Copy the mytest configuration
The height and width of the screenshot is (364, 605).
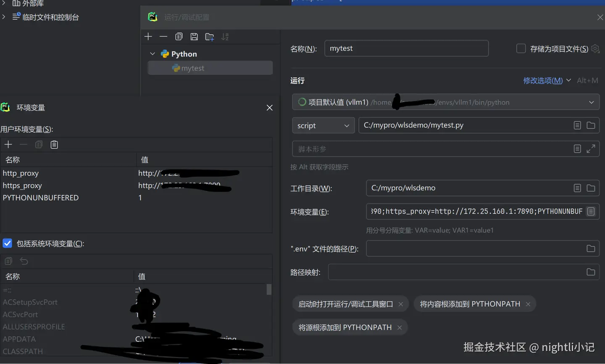179,37
